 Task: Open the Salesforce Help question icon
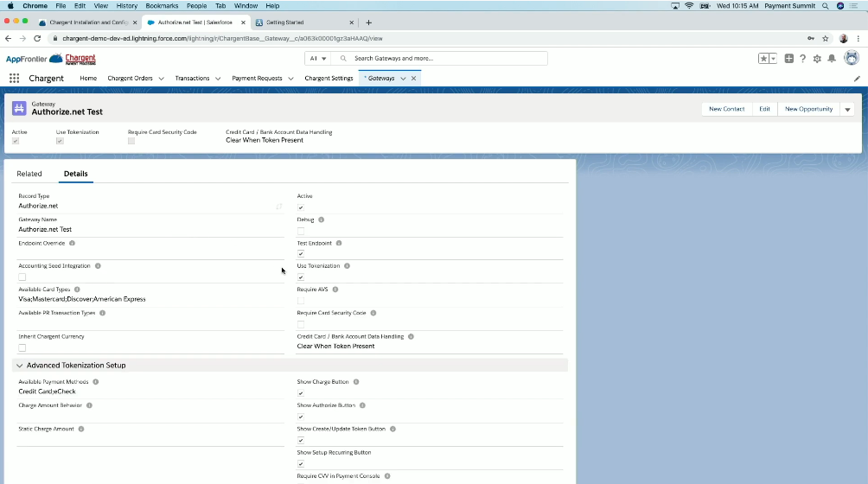coord(802,59)
